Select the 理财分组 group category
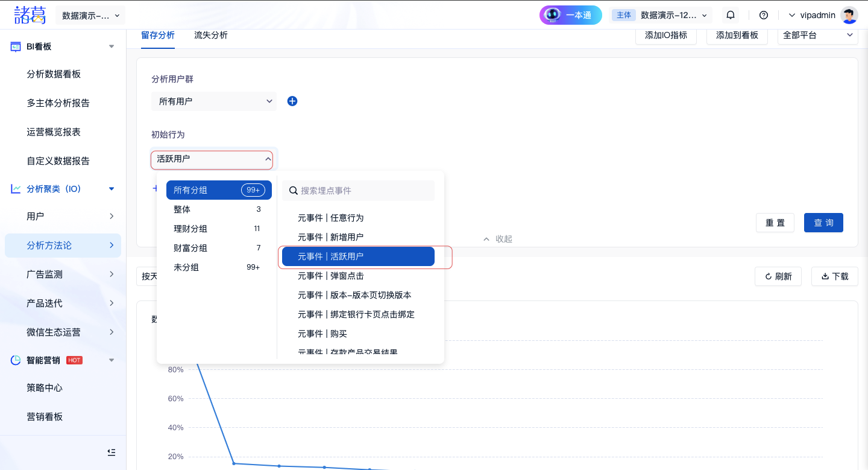 pos(190,229)
